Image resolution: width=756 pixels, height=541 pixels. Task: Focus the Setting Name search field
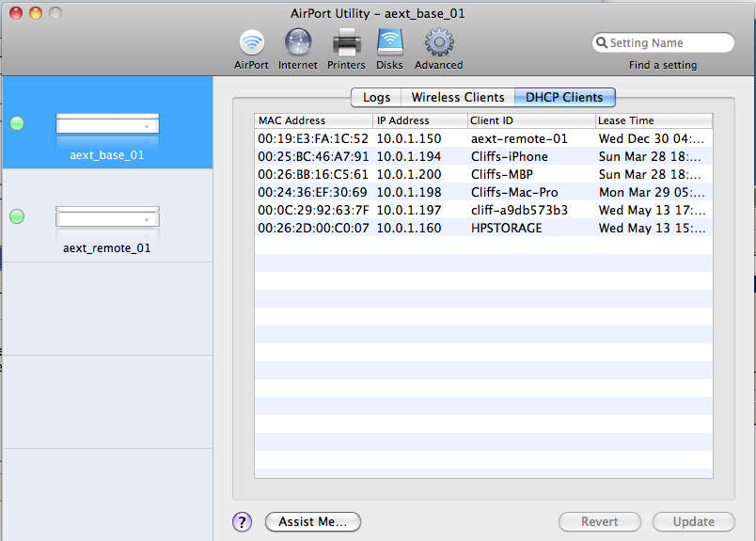click(663, 43)
